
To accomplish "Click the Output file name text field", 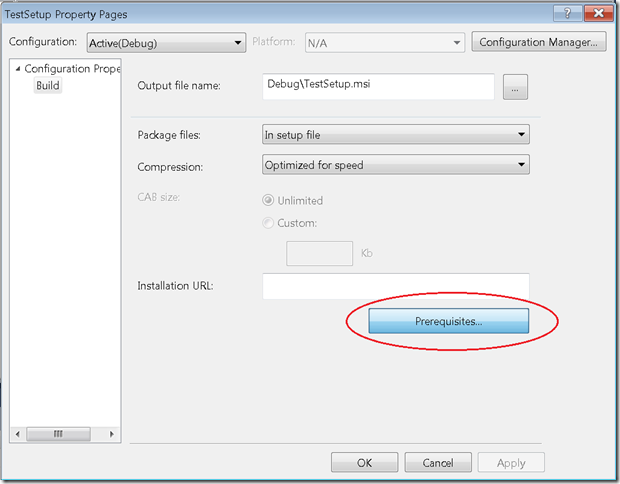I will (x=378, y=86).
